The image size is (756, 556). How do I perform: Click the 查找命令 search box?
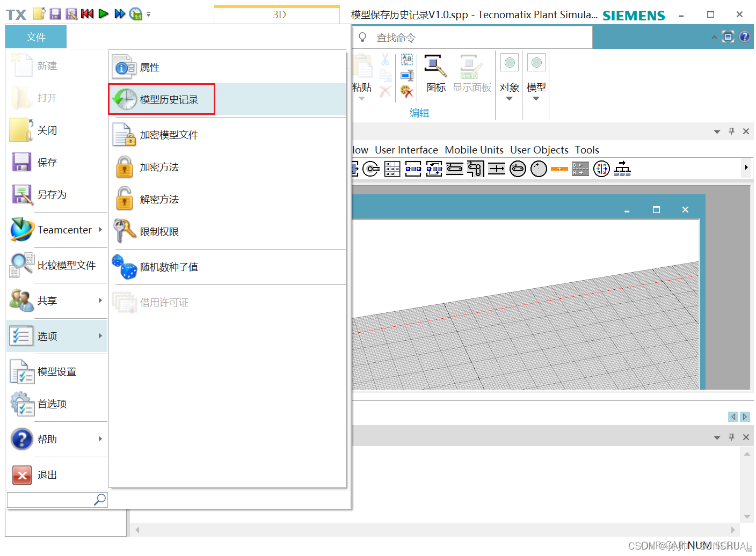(473, 37)
